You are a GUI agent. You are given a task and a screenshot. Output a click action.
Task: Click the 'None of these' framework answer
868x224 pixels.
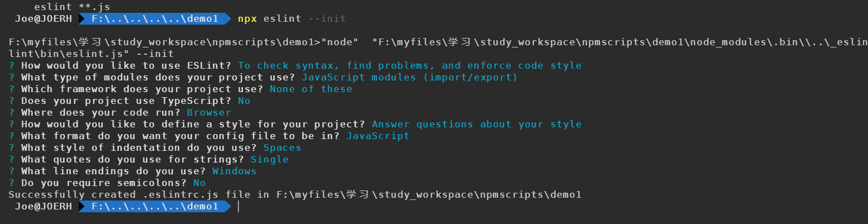pos(311,89)
